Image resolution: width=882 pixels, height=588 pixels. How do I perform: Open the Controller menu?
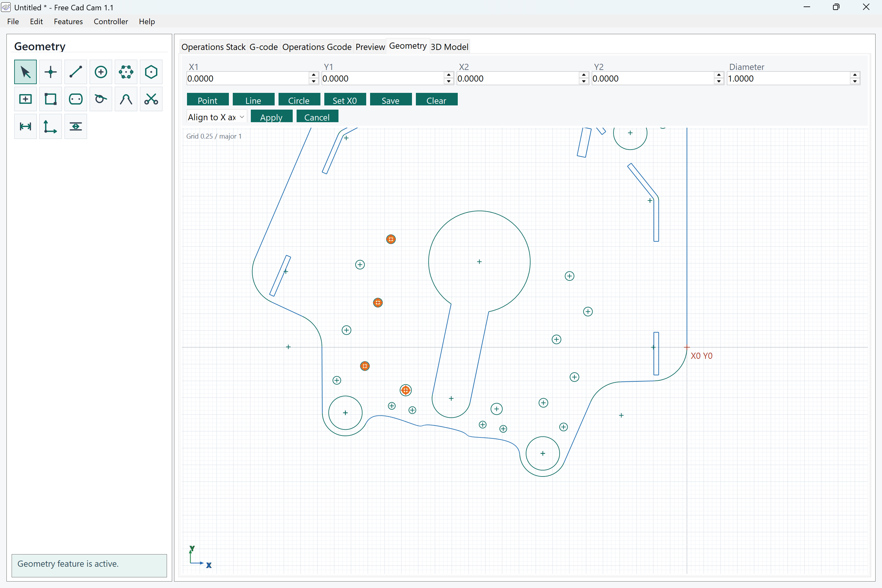point(111,21)
